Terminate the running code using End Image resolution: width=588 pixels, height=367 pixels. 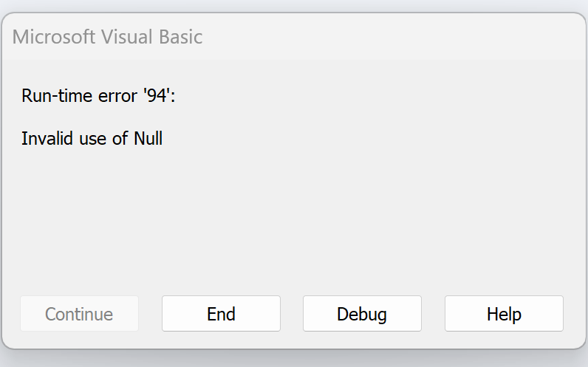click(x=221, y=314)
